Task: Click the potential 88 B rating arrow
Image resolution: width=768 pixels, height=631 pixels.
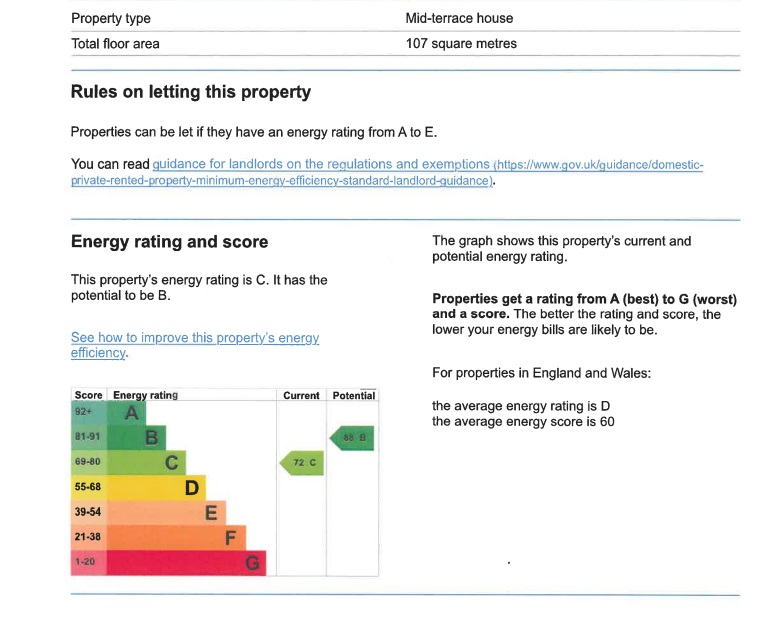Action: click(352, 437)
